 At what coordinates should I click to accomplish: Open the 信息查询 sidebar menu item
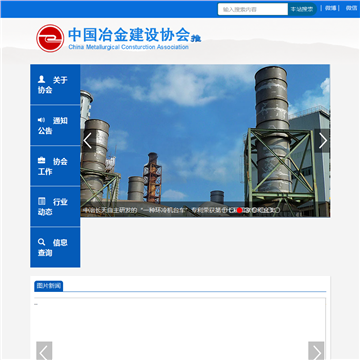pos(55,247)
